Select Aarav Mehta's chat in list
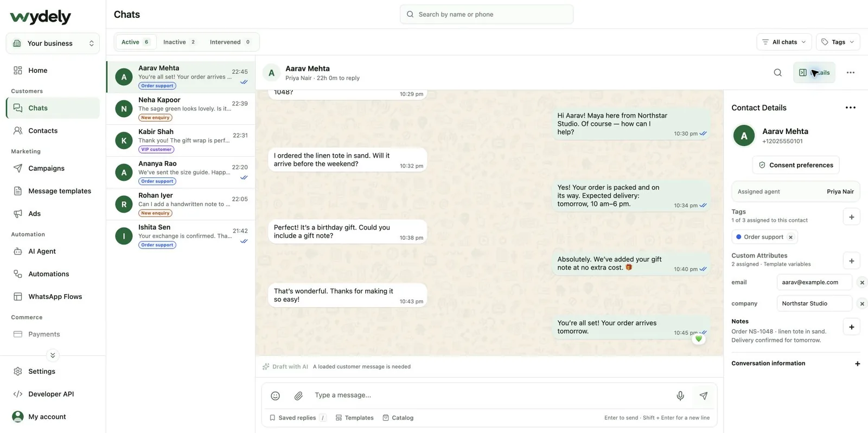Viewport: 868px width, 433px height. [x=181, y=77]
